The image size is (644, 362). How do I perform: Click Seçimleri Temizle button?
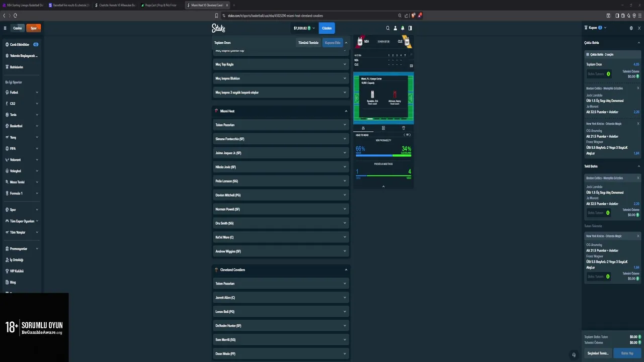coord(598,353)
